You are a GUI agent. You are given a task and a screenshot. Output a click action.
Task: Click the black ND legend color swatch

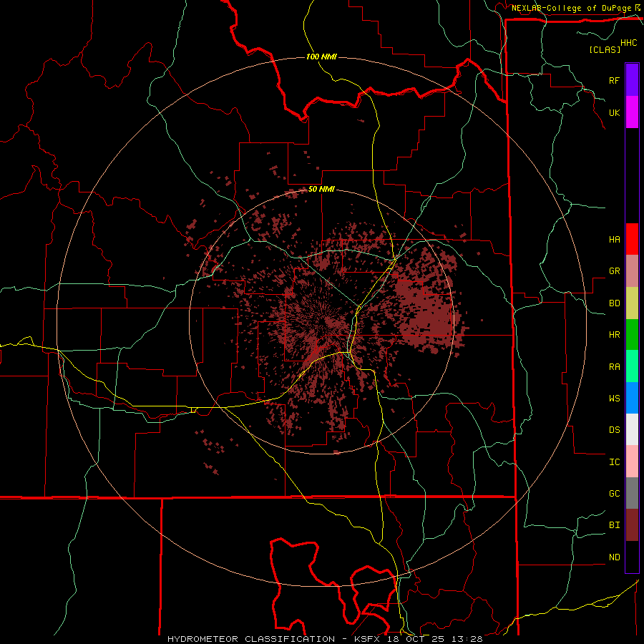pos(632,557)
